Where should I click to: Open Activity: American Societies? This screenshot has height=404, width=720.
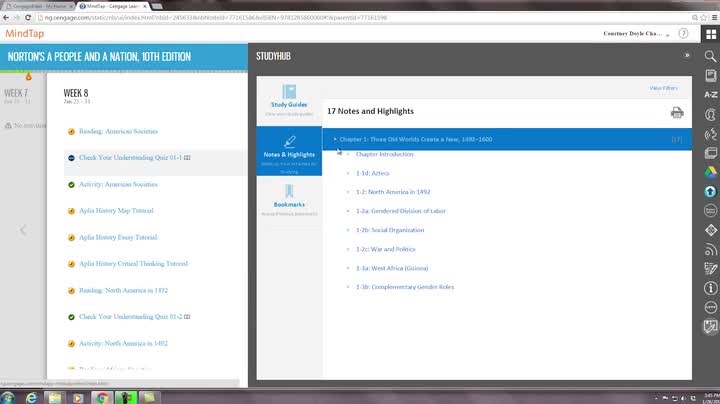(118, 184)
